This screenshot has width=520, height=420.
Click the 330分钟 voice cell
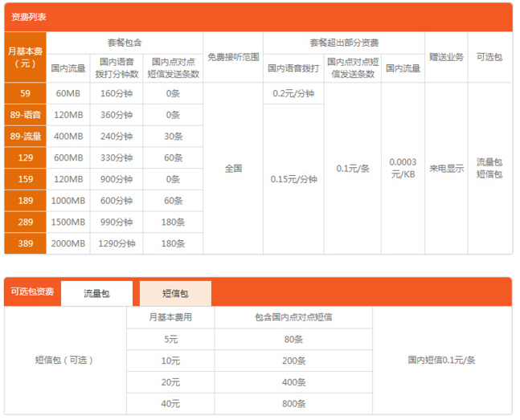[x=117, y=157]
